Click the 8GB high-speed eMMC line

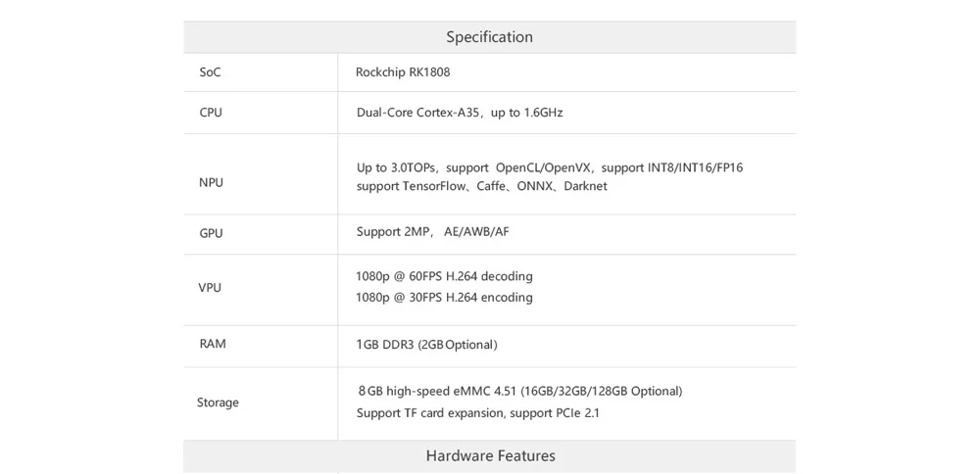click(519, 391)
